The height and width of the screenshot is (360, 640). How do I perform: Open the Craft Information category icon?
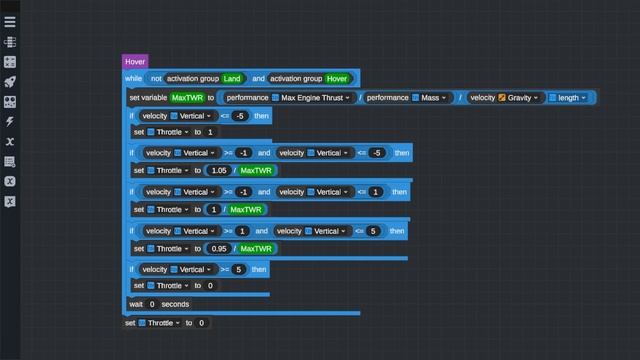(10, 102)
